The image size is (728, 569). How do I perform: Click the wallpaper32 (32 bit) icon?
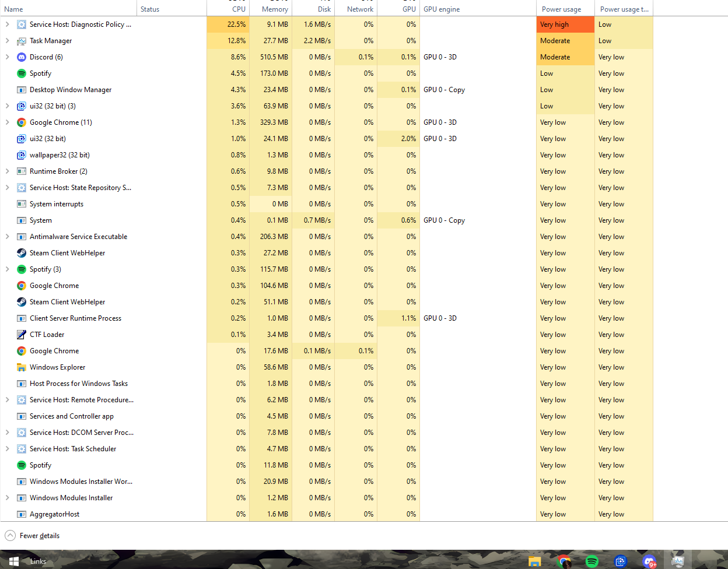[x=22, y=155]
